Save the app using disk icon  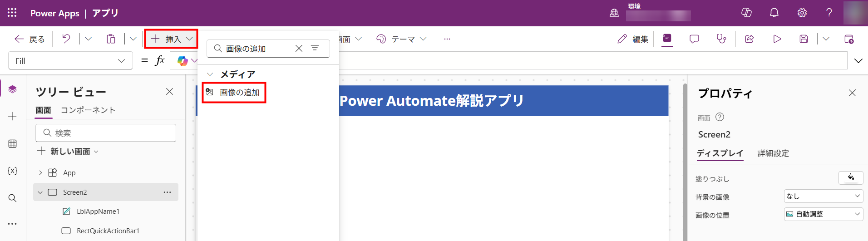(x=804, y=39)
